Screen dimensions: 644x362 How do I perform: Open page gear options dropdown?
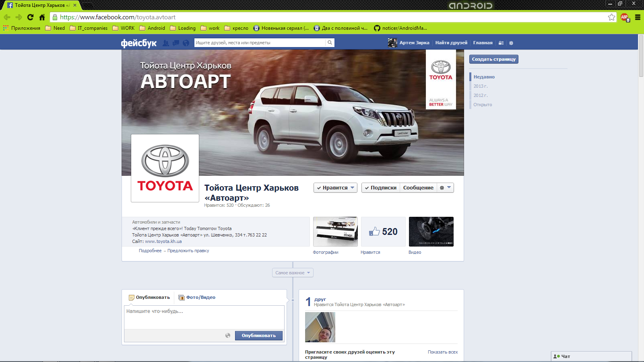[x=445, y=188]
